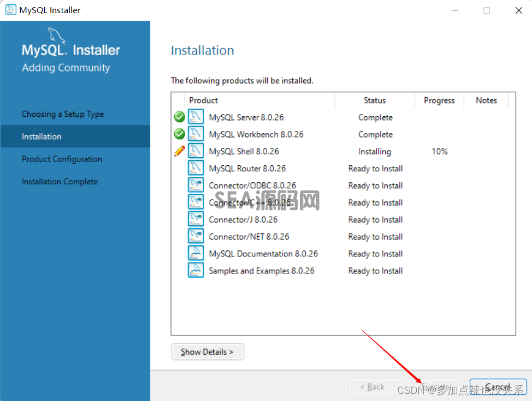Go to Installation Complete step

tap(60, 181)
